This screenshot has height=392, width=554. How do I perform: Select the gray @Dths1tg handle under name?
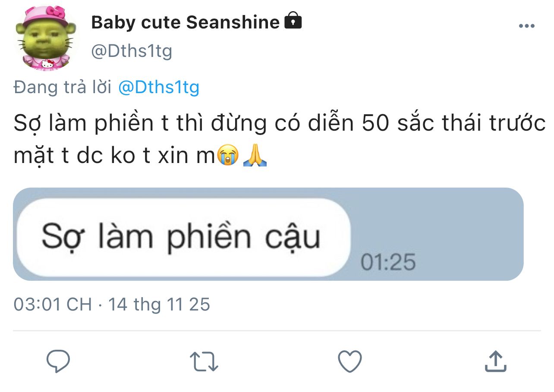(132, 51)
